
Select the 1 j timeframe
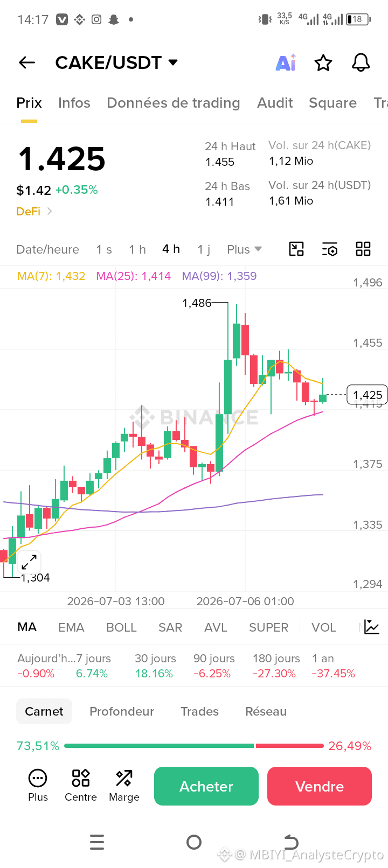[x=204, y=249]
